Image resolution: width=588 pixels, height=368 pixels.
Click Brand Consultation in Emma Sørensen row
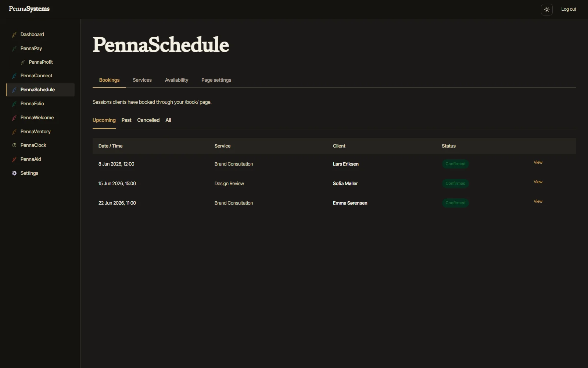(x=233, y=203)
